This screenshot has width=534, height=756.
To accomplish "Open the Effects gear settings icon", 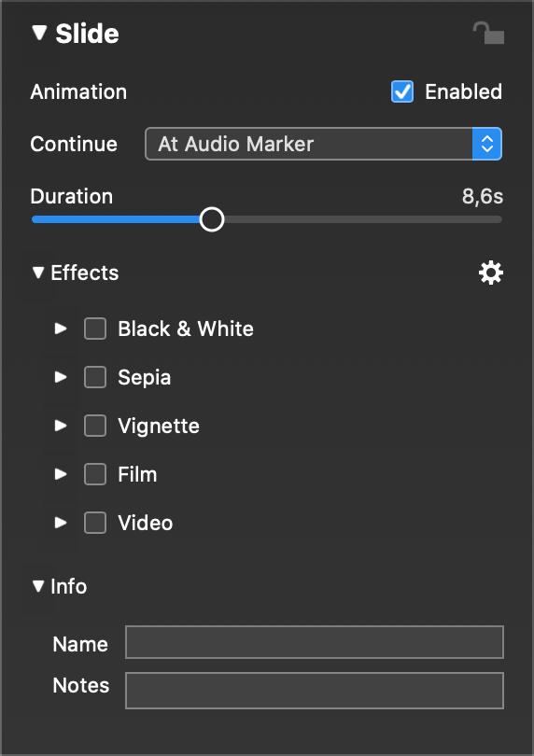I will pos(490,273).
